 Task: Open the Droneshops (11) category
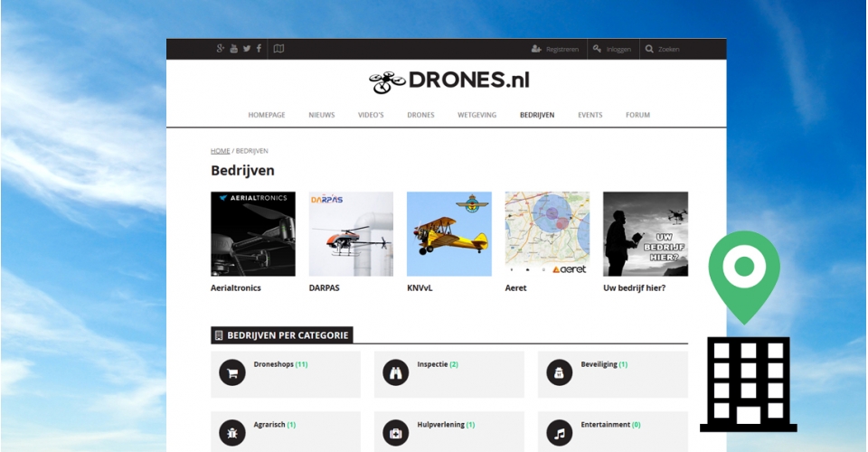(286, 374)
